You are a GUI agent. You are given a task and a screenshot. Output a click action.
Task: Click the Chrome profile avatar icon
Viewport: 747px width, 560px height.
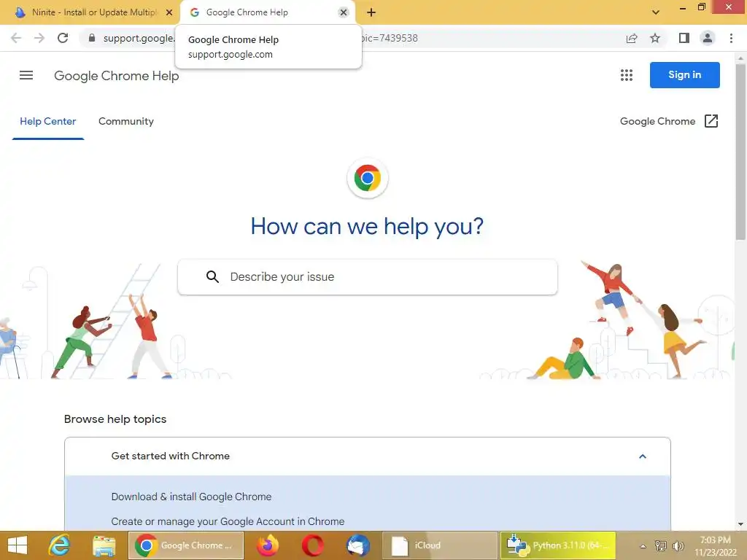[x=708, y=38]
